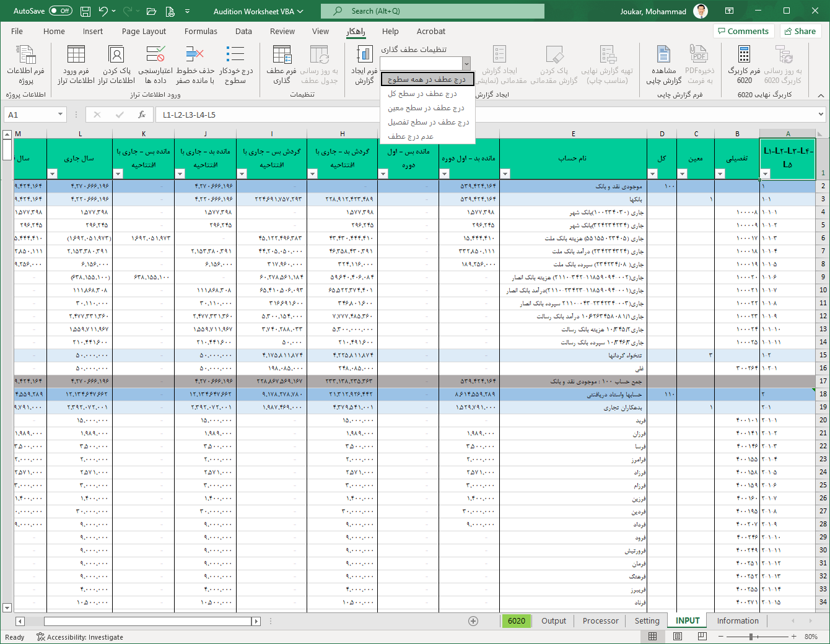Select درج عطف در سطح کل option

coord(427,94)
